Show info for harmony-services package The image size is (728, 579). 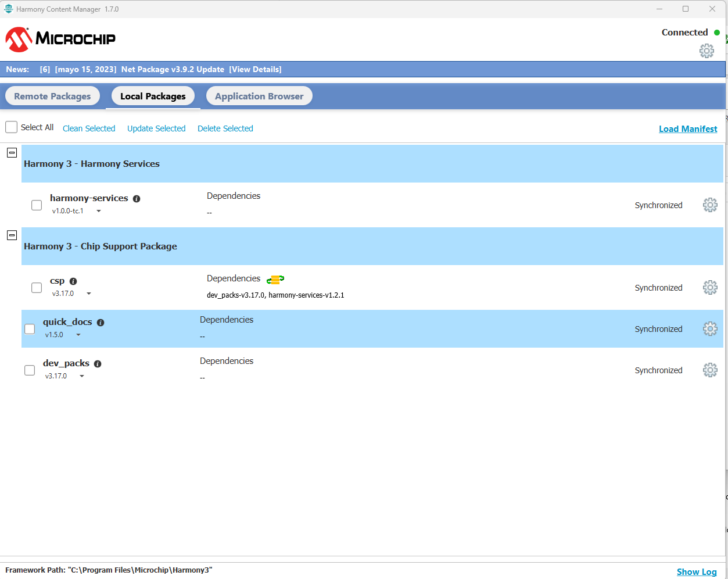tap(137, 199)
